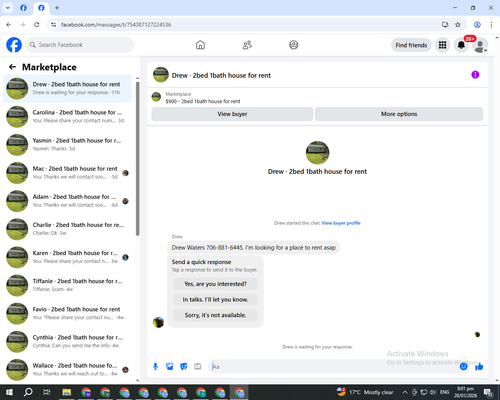Send a thumbs-up like
The width and height of the screenshot is (500, 400).
pyautogui.click(x=479, y=367)
